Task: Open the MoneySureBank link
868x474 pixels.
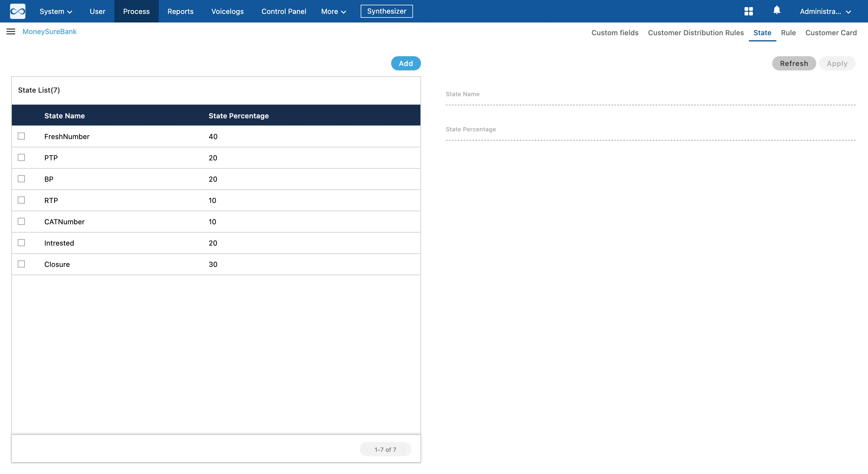Action: (50, 32)
